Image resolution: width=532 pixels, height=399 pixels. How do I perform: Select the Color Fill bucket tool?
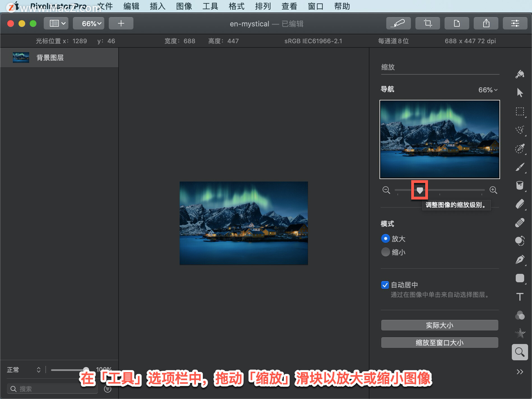tap(520, 185)
